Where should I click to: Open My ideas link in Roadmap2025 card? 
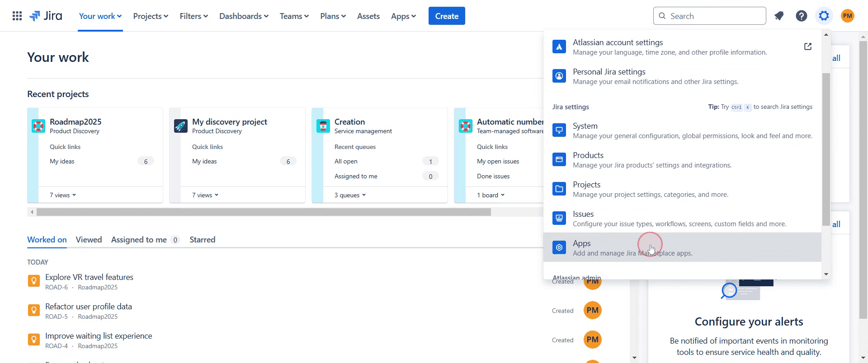pyautogui.click(x=62, y=161)
